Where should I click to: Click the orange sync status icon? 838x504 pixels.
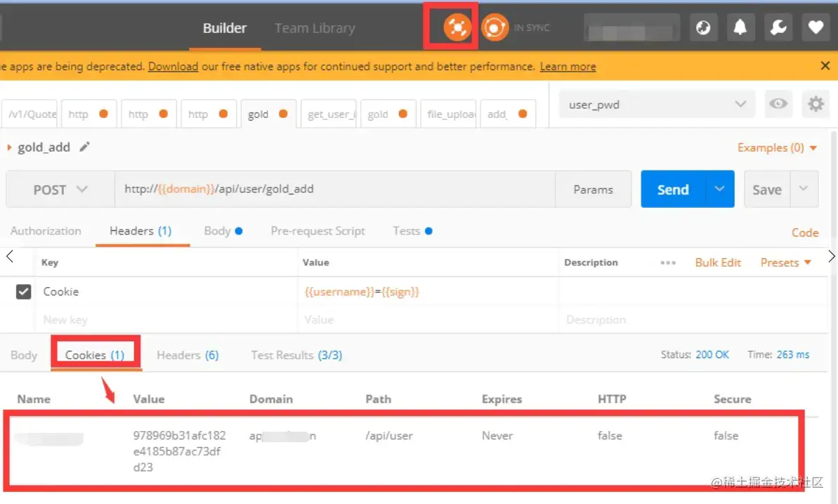click(495, 27)
